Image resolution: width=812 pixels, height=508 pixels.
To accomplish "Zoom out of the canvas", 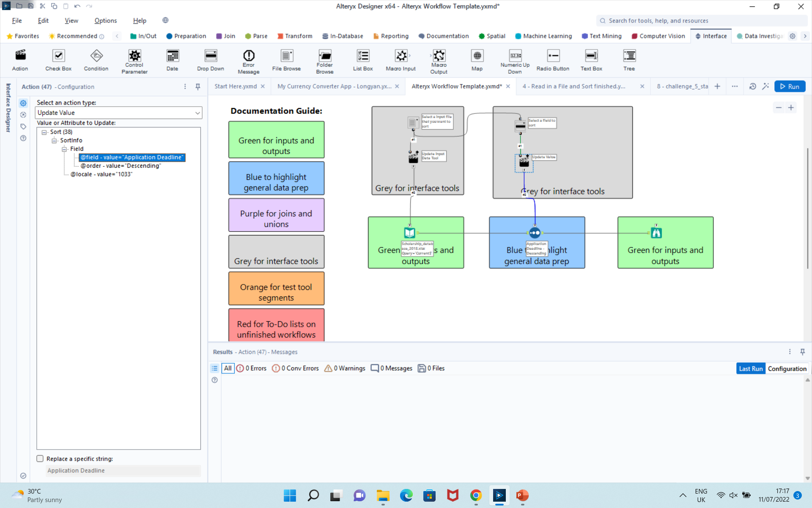I will coord(779,108).
